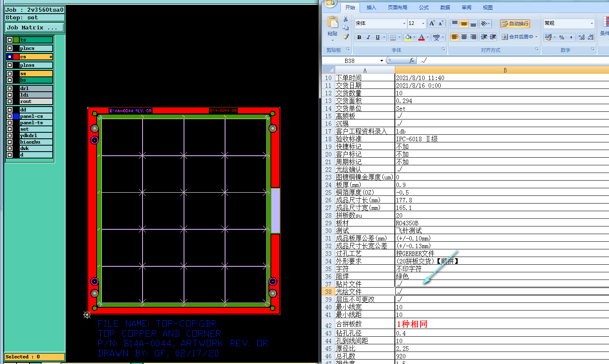Image resolution: width=609 pixels, height=364 pixels.
Task: Click the insert function fx icon
Action: (411, 60)
